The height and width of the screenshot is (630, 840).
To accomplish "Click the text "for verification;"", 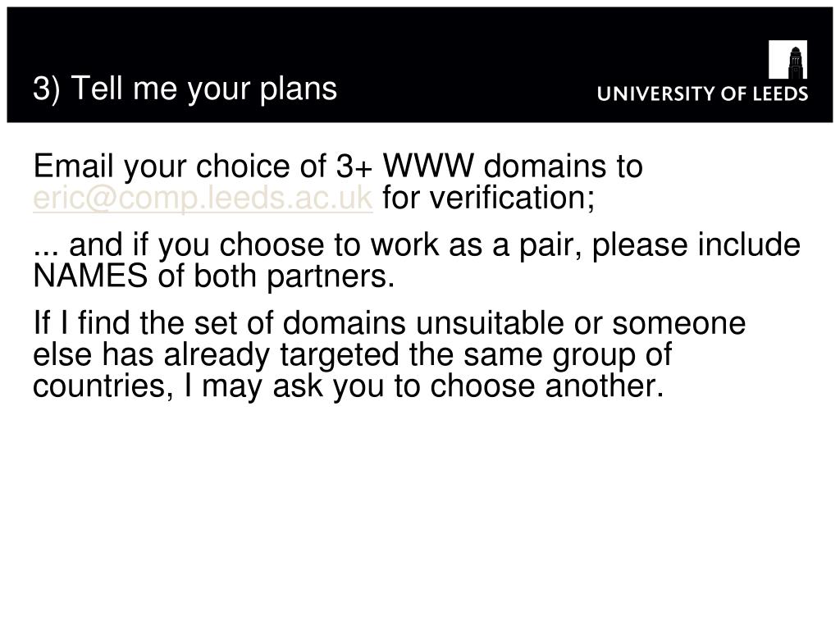I will [489, 198].
